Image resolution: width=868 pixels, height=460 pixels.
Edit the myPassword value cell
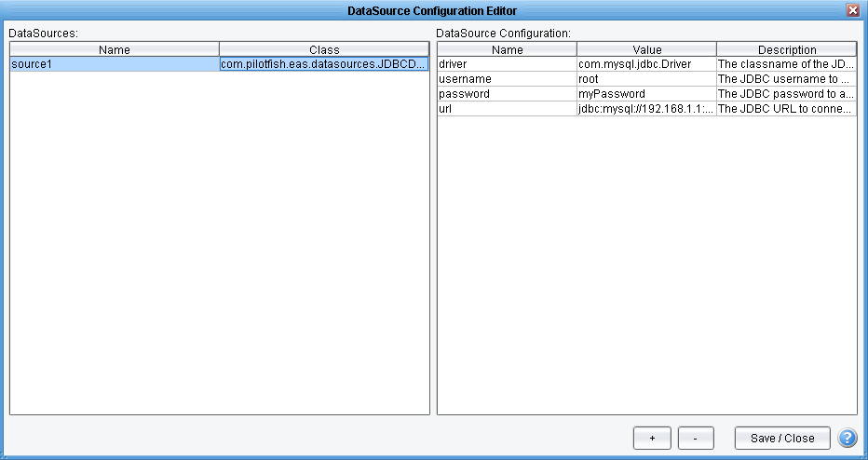pos(646,94)
